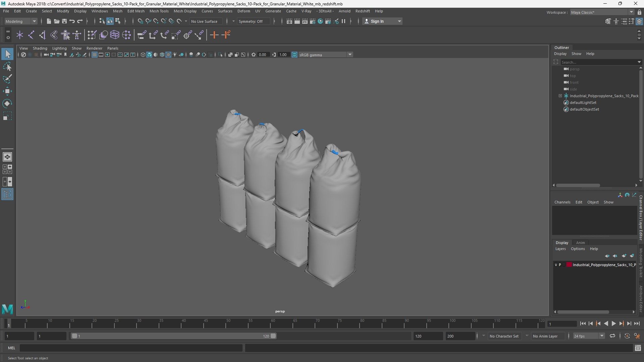Toggle the Outliner panel button on left

(x=7, y=194)
